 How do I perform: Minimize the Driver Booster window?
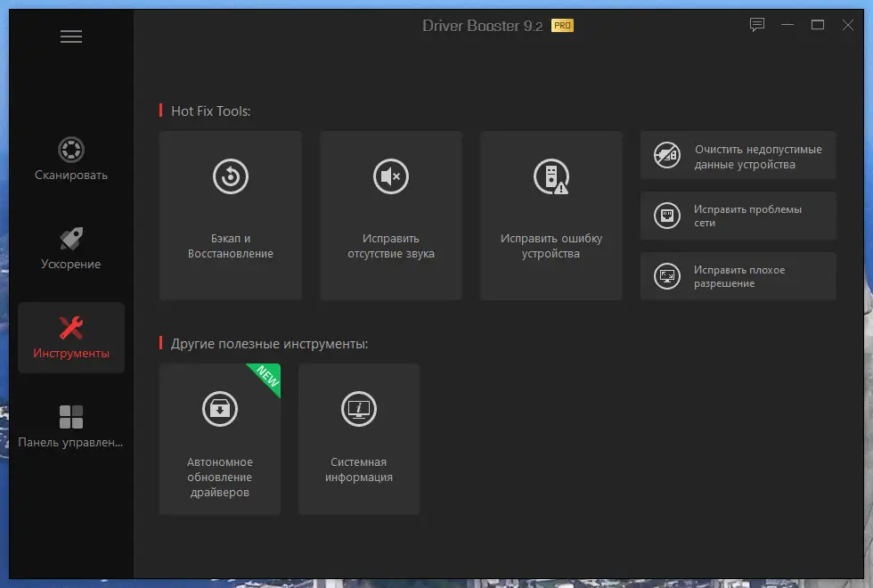pyautogui.click(x=787, y=25)
